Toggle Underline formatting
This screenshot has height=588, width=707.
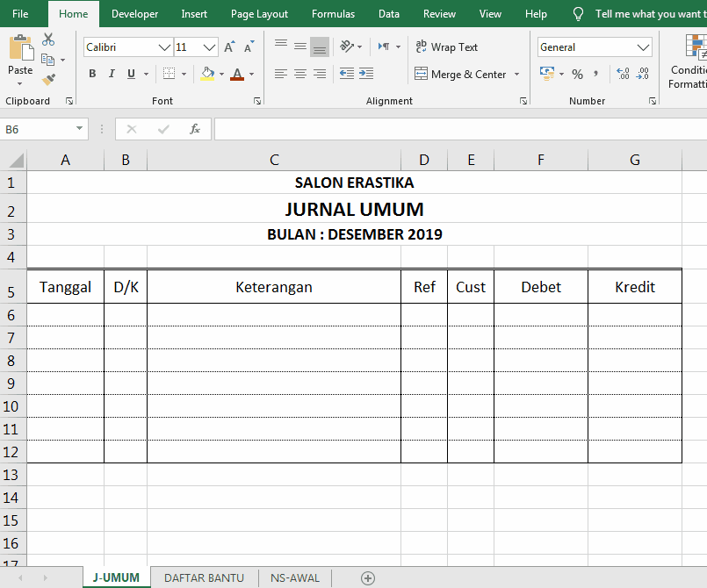click(x=131, y=74)
